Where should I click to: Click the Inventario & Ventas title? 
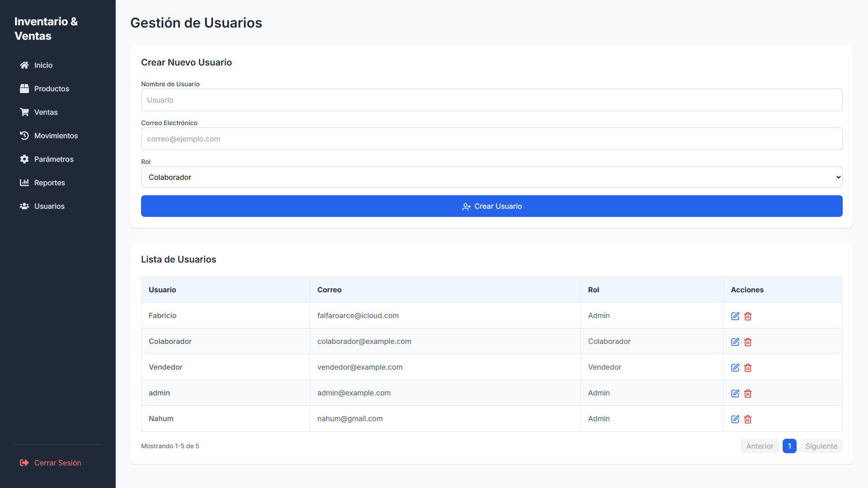(46, 28)
